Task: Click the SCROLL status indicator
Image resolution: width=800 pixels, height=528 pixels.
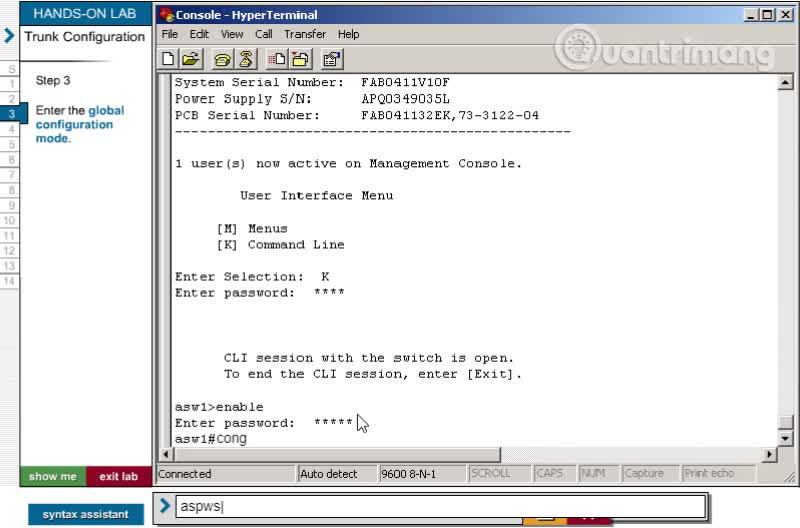Action: [499, 474]
